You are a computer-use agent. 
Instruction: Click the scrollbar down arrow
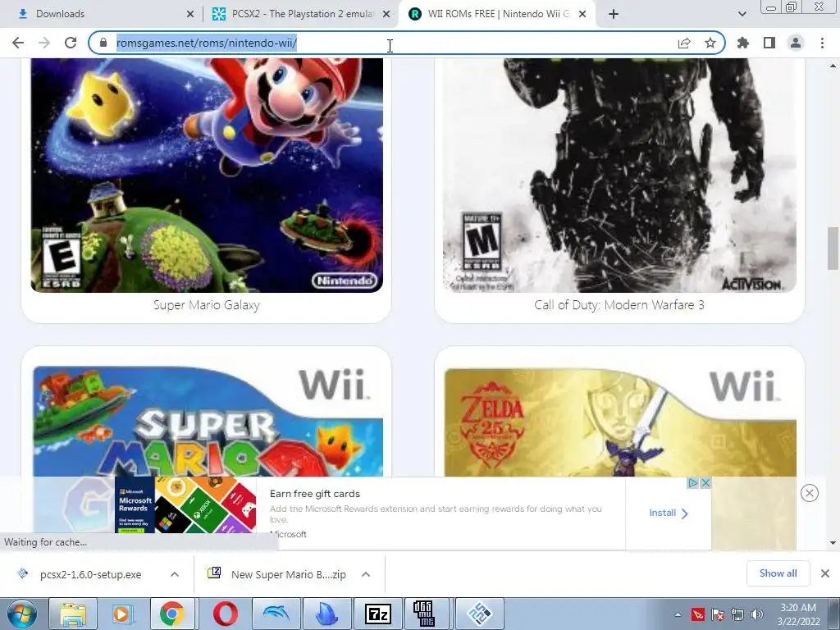[x=833, y=543]
